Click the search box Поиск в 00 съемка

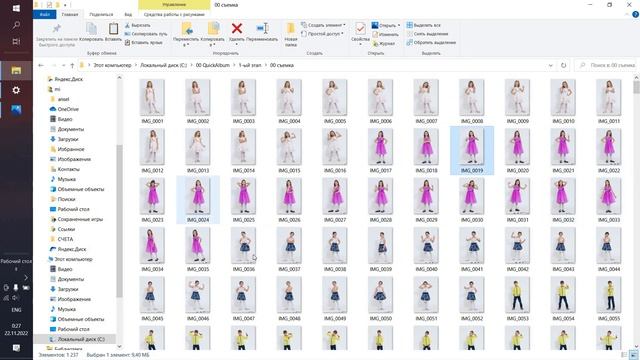tap(606, 65)
